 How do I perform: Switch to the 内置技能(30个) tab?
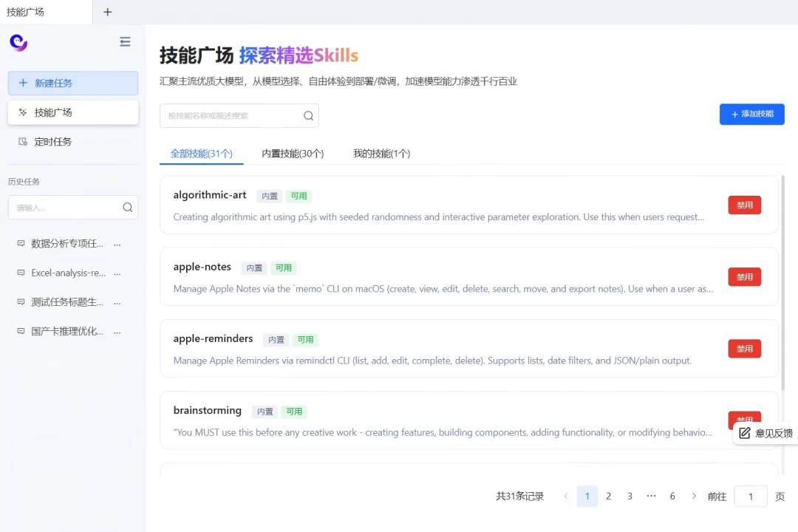[x=293, y=154]
